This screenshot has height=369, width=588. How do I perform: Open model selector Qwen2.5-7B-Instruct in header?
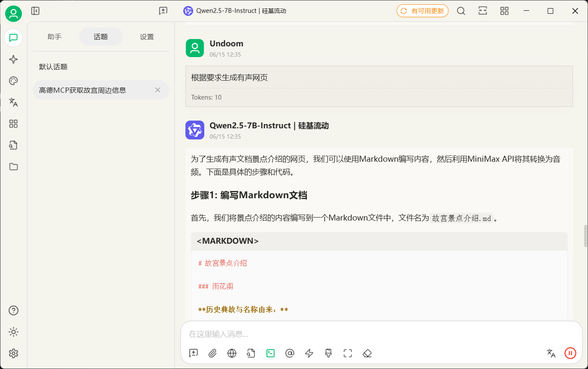pyautogui.click(x=235, y=11)
